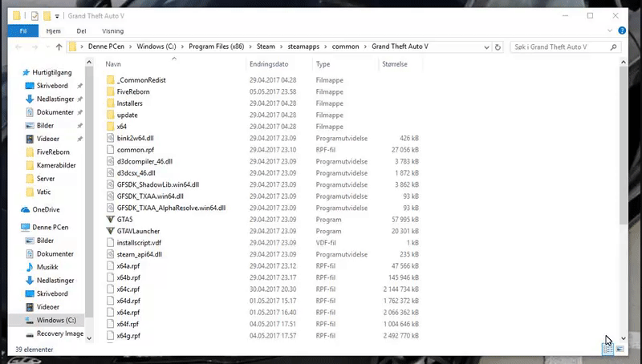
Task: Switch to the Hjem ribbon tab
Action: (x=53, y=31)
